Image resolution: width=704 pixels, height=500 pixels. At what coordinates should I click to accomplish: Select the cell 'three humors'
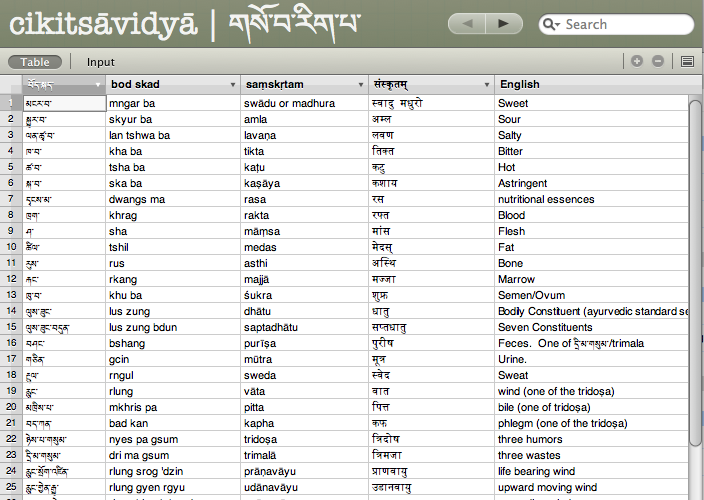591,439
